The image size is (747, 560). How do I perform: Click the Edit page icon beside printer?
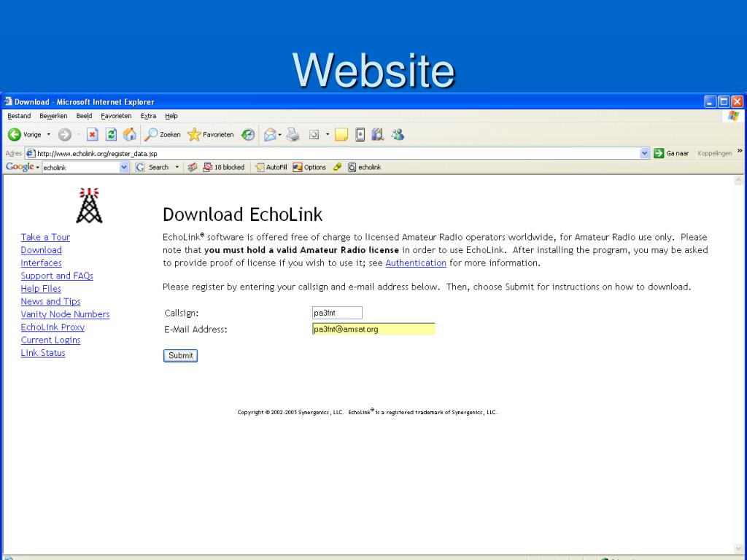(x=314, y=135)
